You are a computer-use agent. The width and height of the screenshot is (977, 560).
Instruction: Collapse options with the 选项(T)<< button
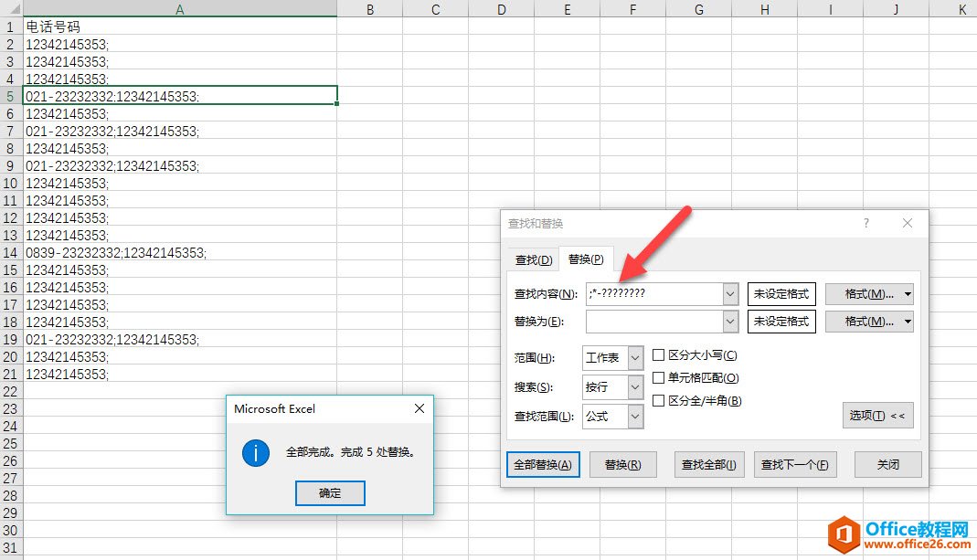tap(876, 414)
